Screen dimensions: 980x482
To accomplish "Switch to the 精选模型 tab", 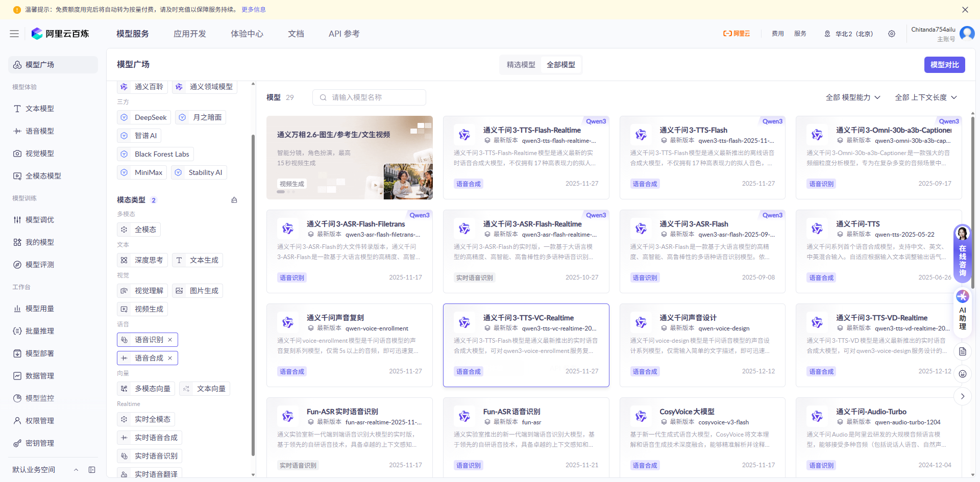I will 521,65.
